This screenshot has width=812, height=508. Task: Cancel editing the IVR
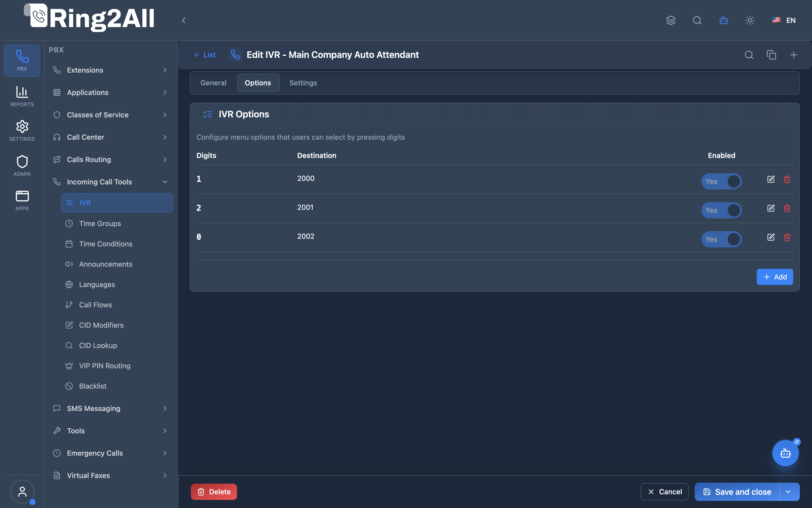(x=664, y=491)
